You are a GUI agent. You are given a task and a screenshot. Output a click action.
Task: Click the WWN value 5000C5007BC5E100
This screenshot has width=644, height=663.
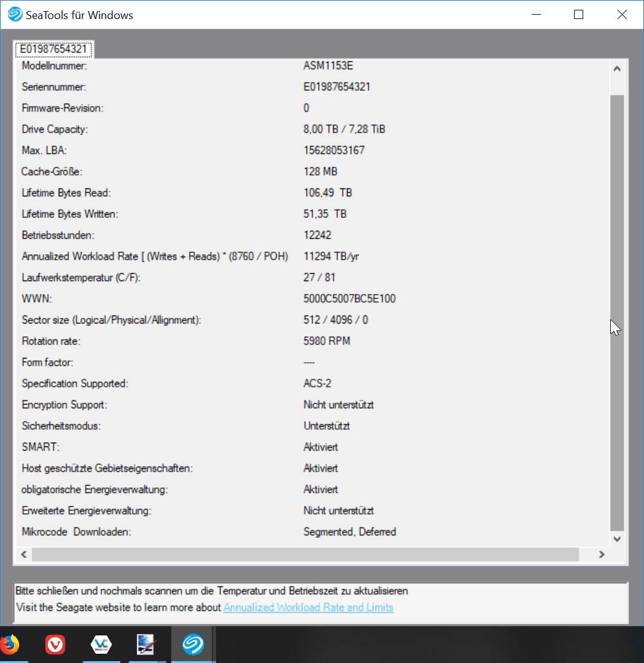[x=349, y=298]
